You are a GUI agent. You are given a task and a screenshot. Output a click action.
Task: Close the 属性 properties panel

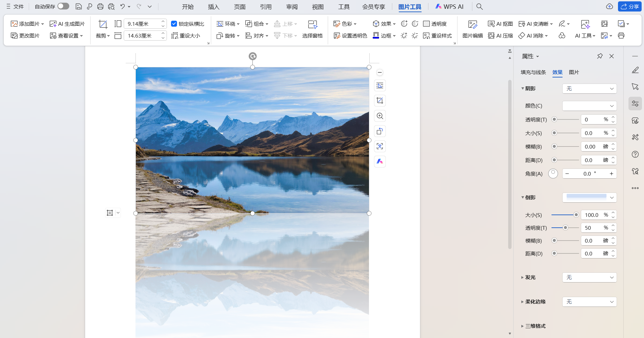(612, 56)
